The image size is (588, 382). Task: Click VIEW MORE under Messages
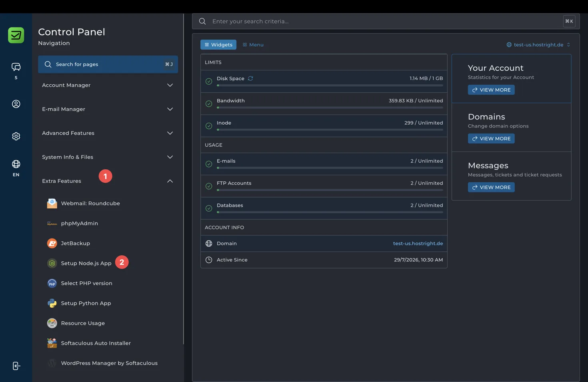tap(491, 187)
